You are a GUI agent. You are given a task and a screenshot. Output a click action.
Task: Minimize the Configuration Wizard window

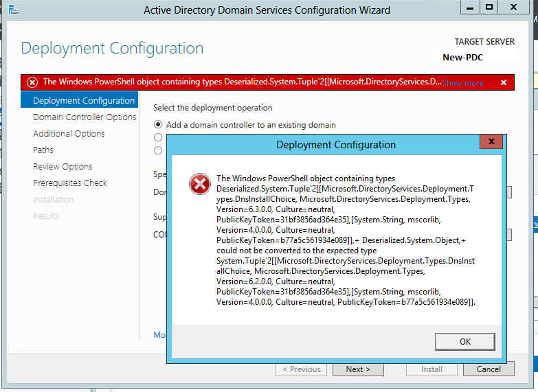[470, 7]
